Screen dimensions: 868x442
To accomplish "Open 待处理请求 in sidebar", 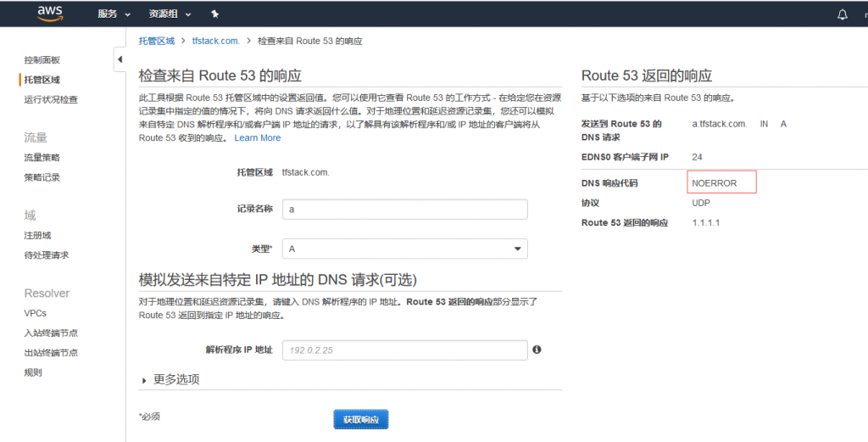I will (47, 255).
